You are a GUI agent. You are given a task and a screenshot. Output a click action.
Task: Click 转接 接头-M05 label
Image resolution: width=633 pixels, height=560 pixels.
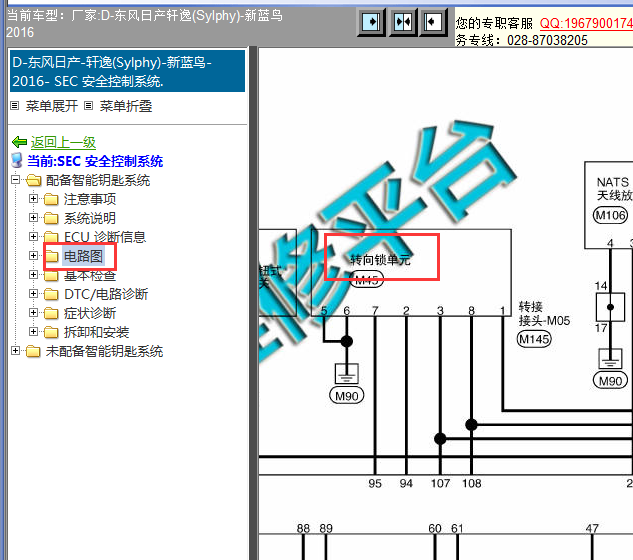point(544,314)
